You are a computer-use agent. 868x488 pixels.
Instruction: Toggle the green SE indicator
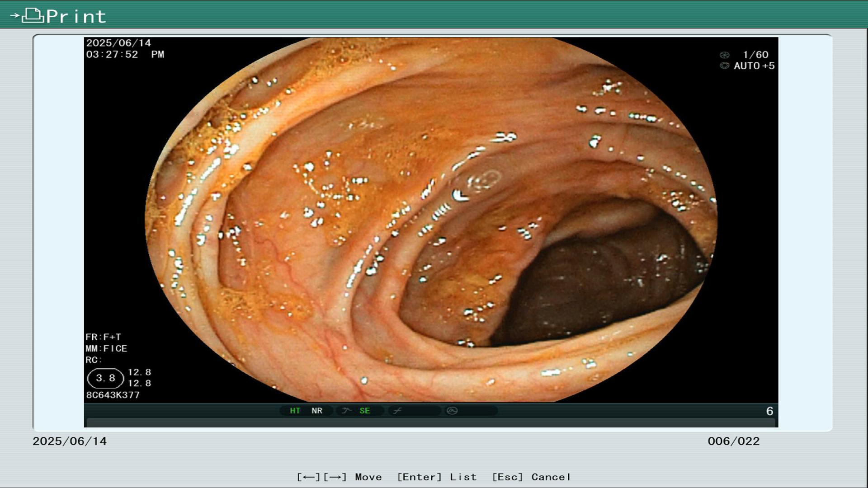pos(365,411)
